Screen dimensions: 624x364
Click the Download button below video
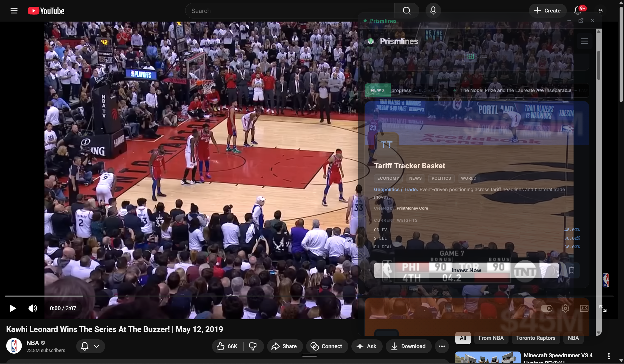[408, 346]
